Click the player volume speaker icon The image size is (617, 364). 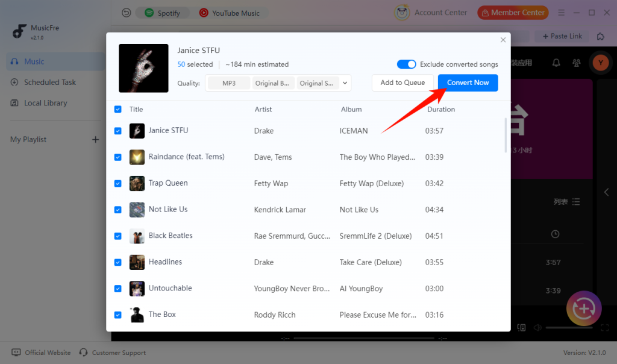[x=537, y=327]
